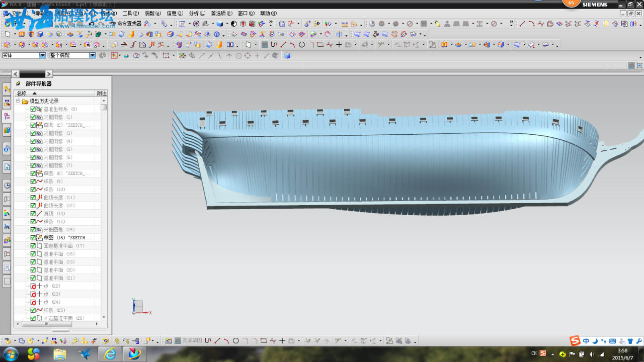Click the shaded sphere rendering style icon
This screenshot has width=644, height=362.
pyautogui.click(x=372, y=24)
